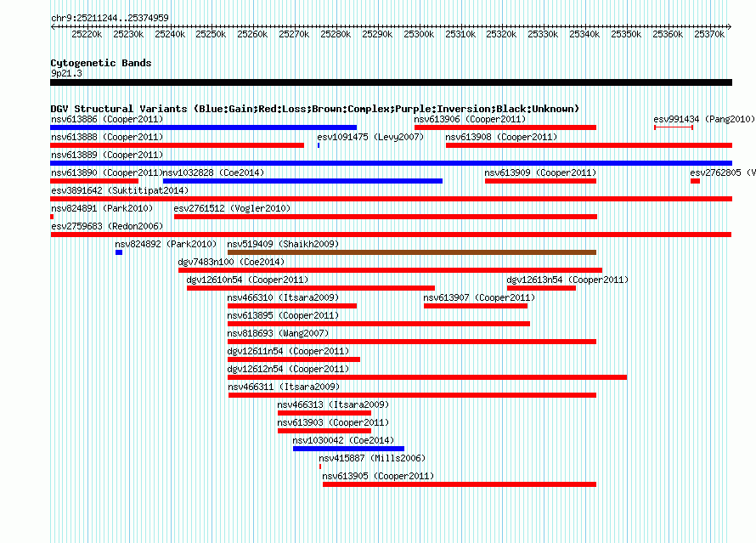
Task: Click nsv613889 (Cooper2011) label
Action: click(x=107, y=155)
